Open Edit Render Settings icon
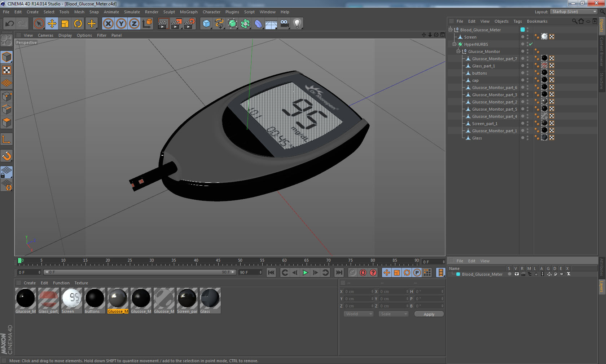The height and width of the screenshot is (364, 606). tap(190, 24)
